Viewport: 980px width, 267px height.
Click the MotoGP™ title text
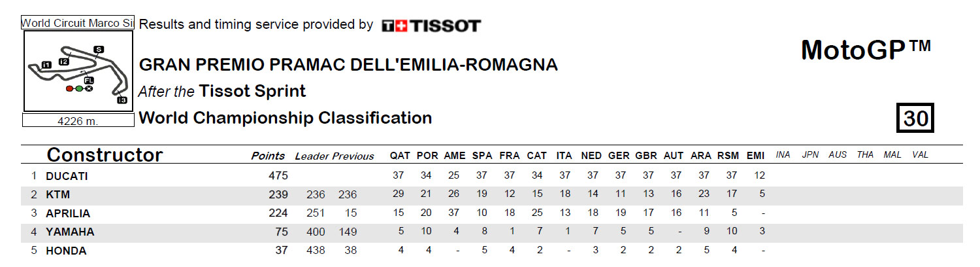866,50
